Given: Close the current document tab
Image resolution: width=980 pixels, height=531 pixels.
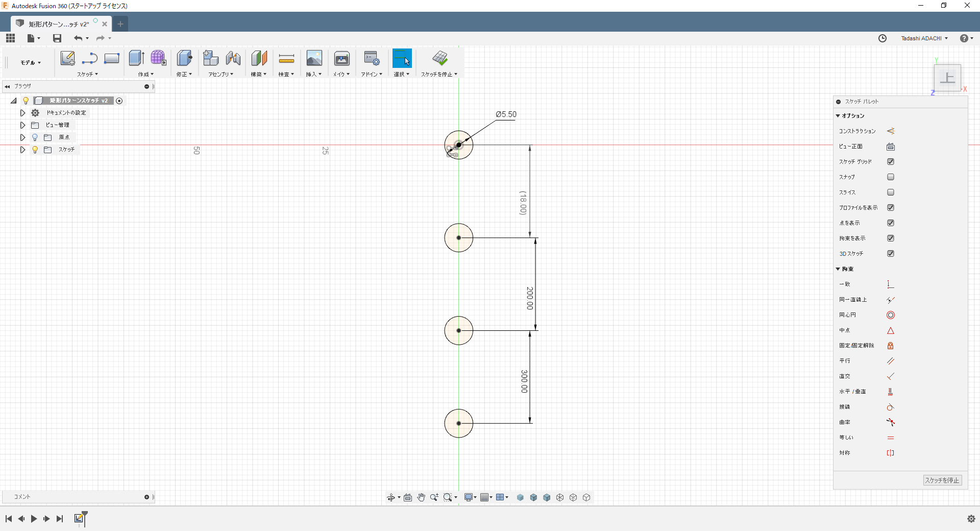Looking at the screenshot, I should (105, 24).
